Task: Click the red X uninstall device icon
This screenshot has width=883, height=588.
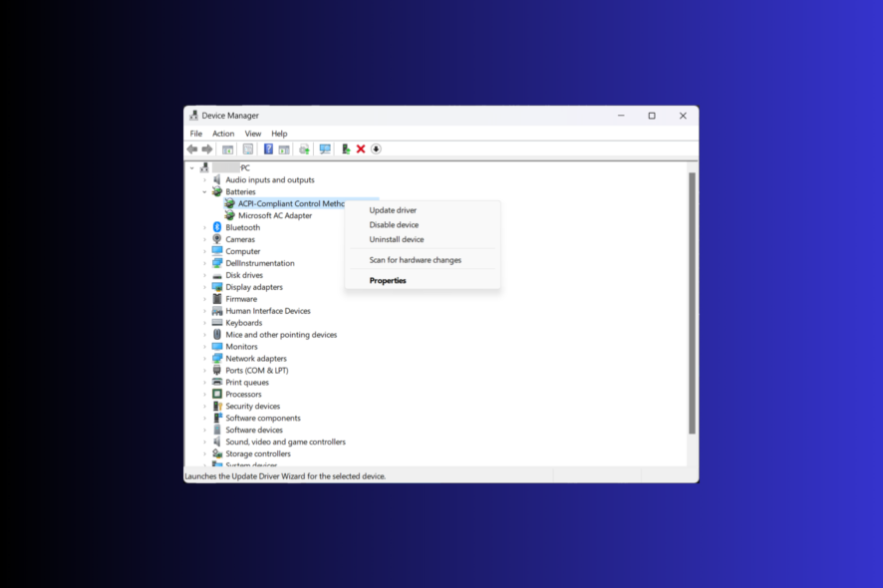Action: coord(361,149)
